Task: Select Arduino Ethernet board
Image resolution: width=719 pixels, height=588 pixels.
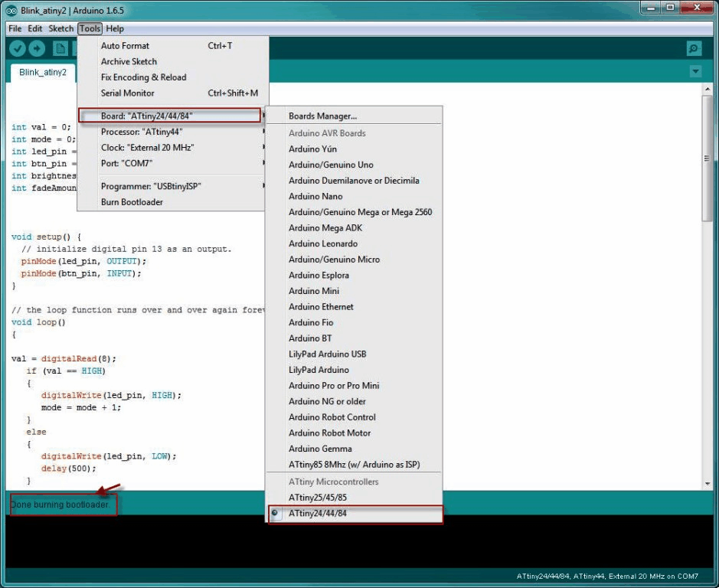Action: pos(354,306)
